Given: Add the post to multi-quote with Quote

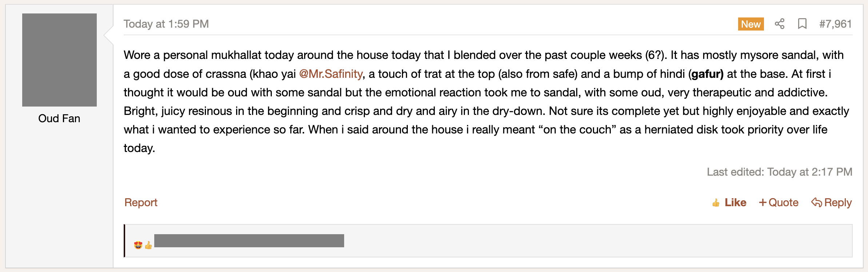Looking at the screenshot, I should [783, 203].
